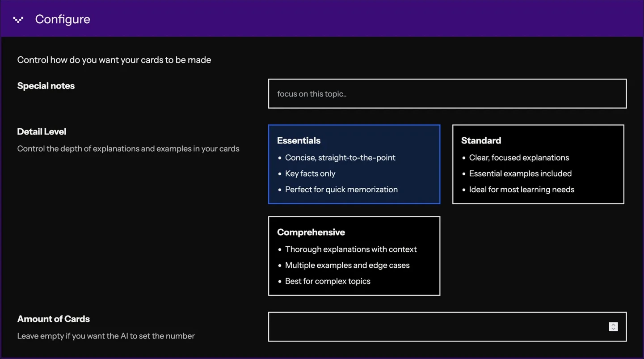Image resolution: width=644 pixels, height=359 pixels.
Task: Click the Essentials card title text
Action: tap(299, 140)
